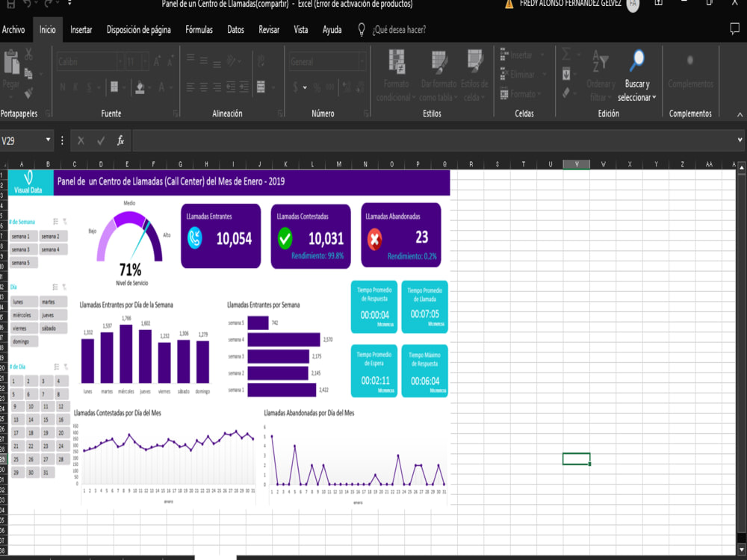
Task: Click the increase decimals icon
Action: point(347,87)
